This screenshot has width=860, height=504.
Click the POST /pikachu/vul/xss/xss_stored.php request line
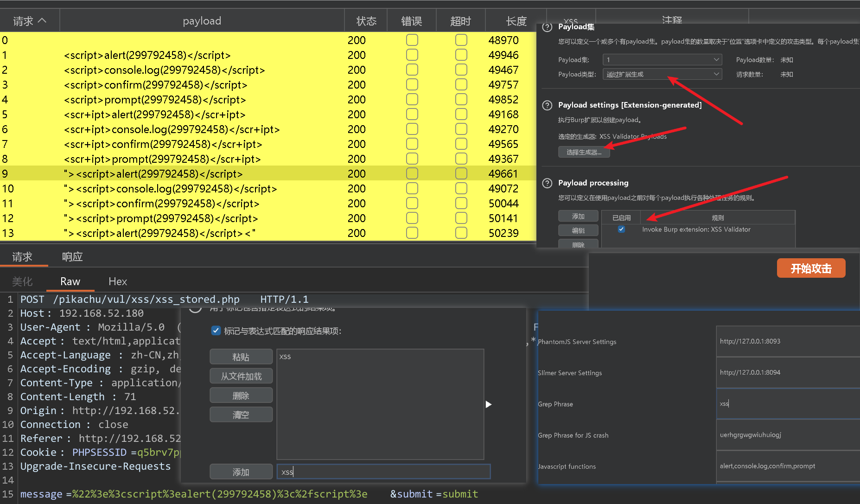pyautogui.click(x=164, y=300)
